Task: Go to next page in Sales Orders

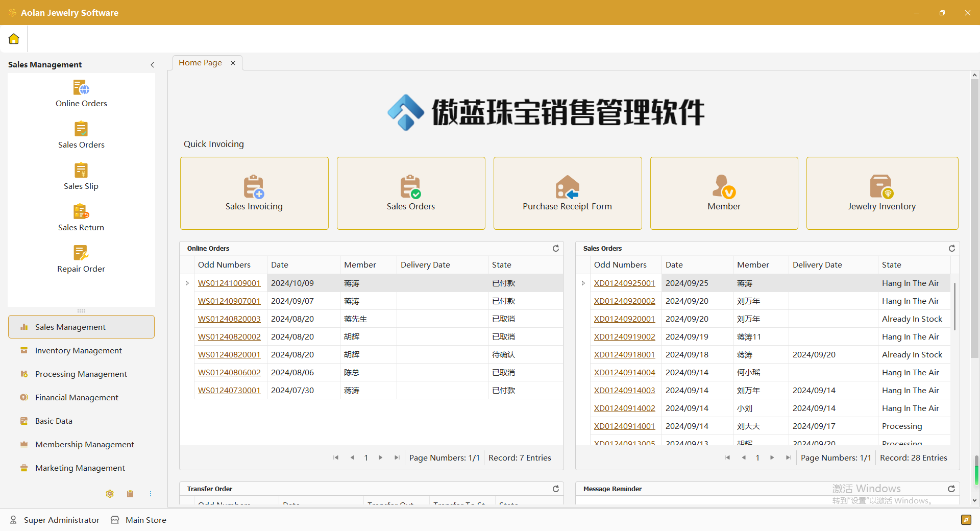Action: (x=772, y=458)
